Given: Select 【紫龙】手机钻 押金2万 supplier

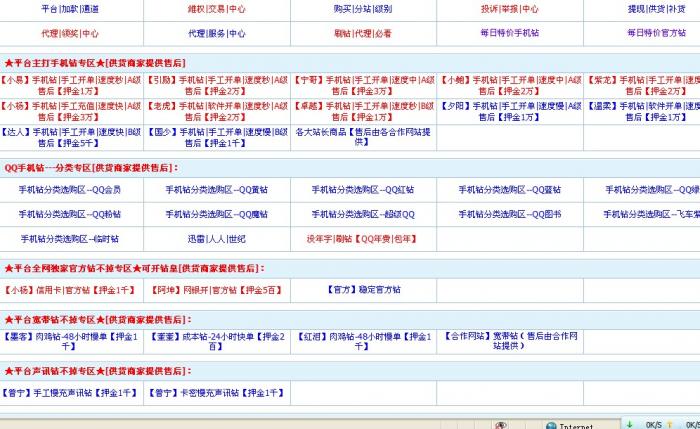Looking at the screenshot, I should (x=644, y=85).
